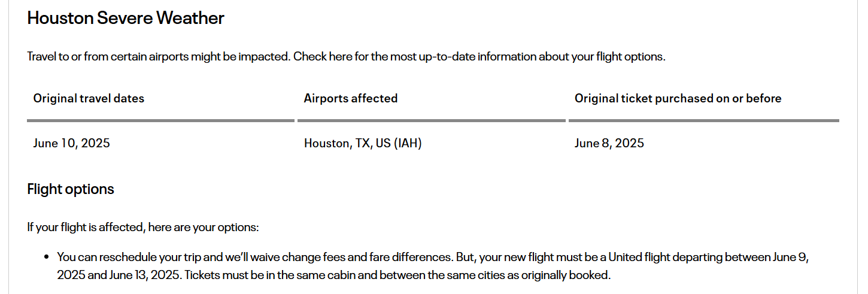Click the Original ticket purchased on or before header
This screenshot has height=294, width=868.
pyautogui.click(x=678, y=98)
